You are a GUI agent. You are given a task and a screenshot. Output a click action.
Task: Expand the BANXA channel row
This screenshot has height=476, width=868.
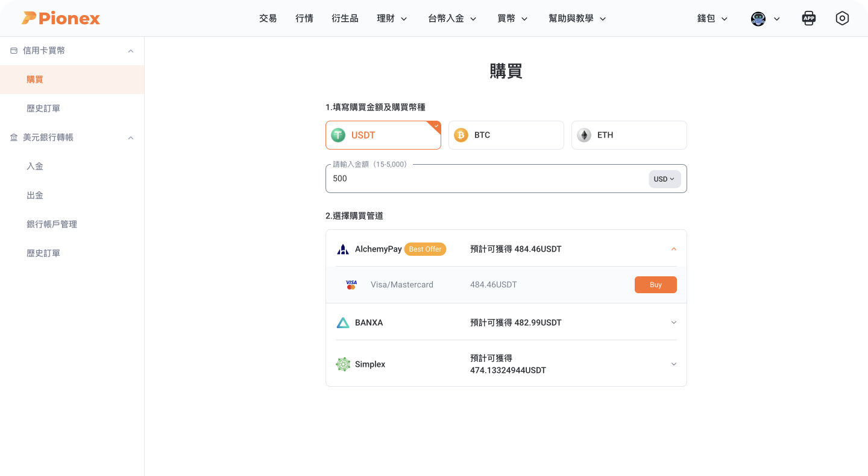(x=674, y=323)
